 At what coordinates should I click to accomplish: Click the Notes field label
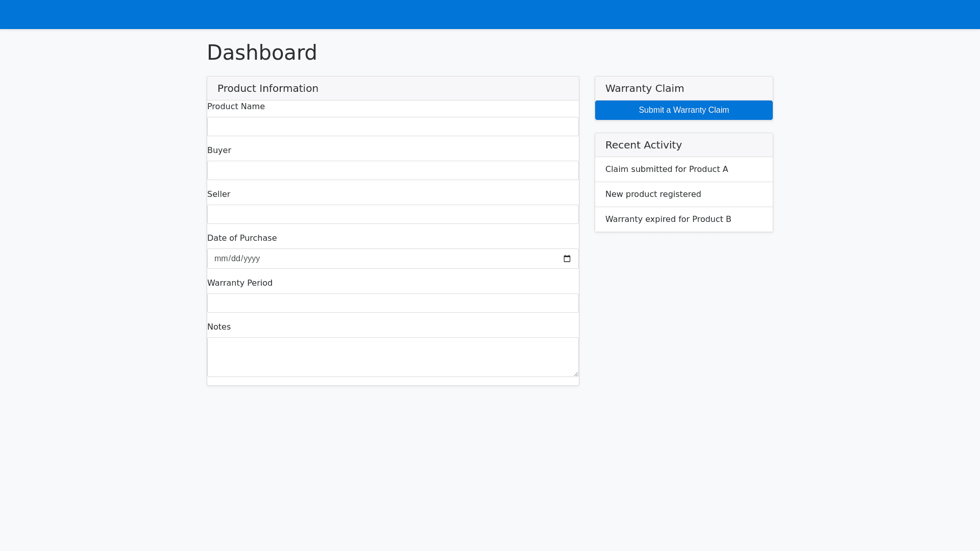219,327
